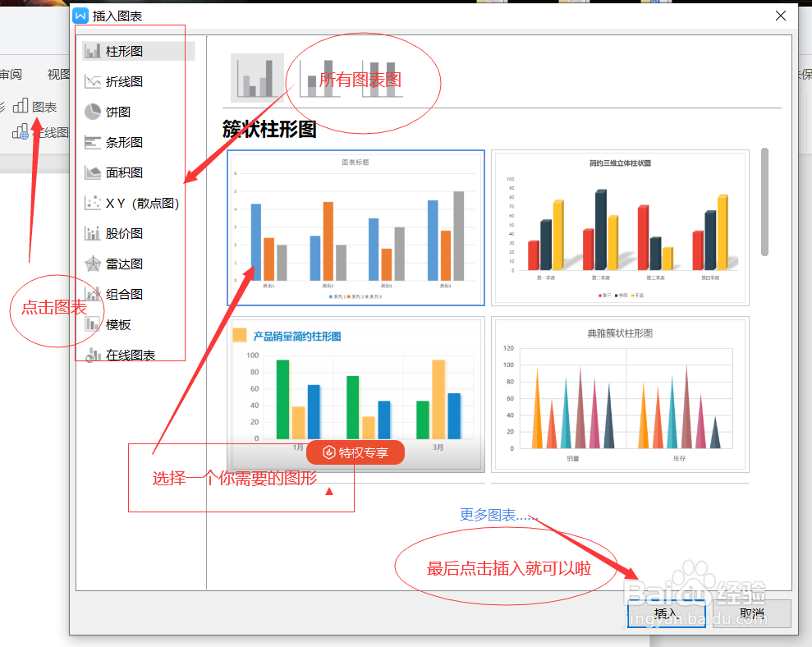This screenshot has height=647, width=812.
Task: Select the 产品销量简约柱形图 thumbnail
Action: tap(356, 394)
